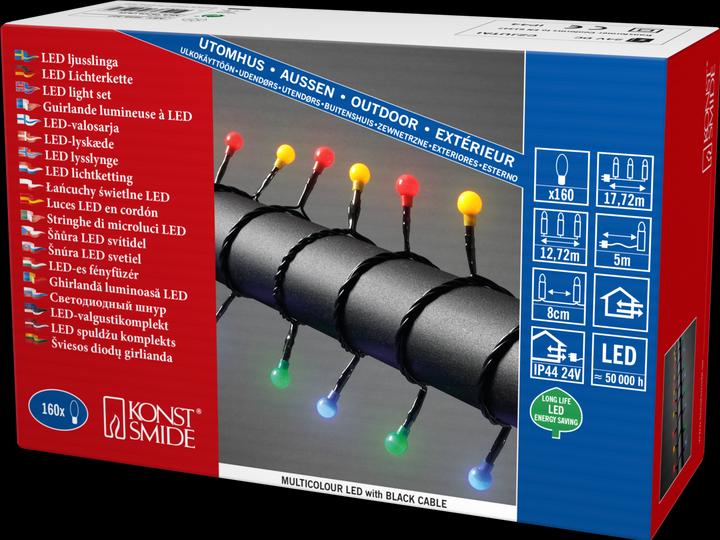Click the 'LED light set' text
The image size is (720, 540).
[77, 92]
